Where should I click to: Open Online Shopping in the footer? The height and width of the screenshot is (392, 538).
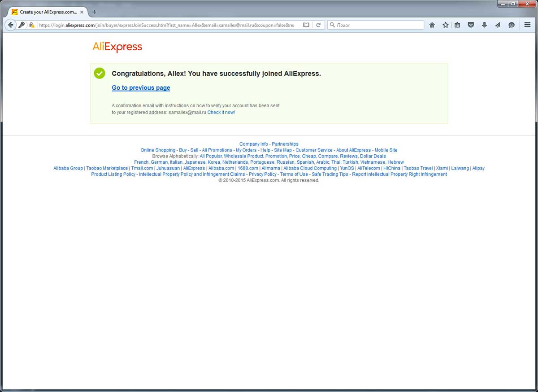[158, 150]
